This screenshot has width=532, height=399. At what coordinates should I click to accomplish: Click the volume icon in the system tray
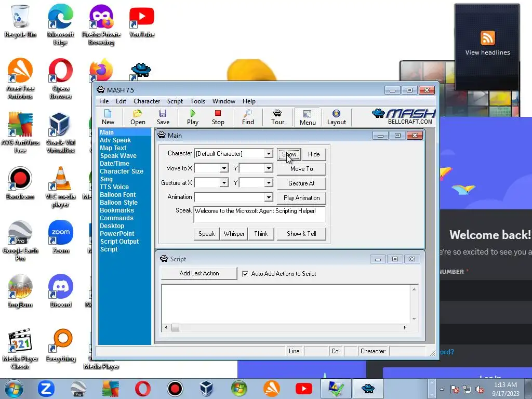pyautogui.click(x=480, y=389)
